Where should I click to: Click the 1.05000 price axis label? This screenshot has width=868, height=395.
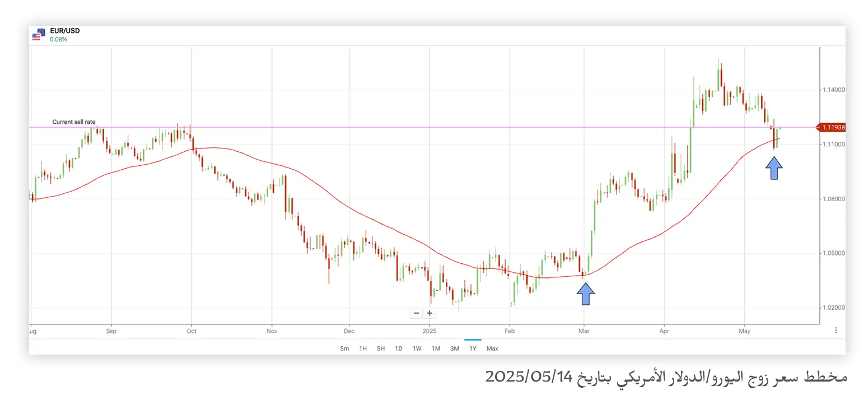(x=833, y=253)
